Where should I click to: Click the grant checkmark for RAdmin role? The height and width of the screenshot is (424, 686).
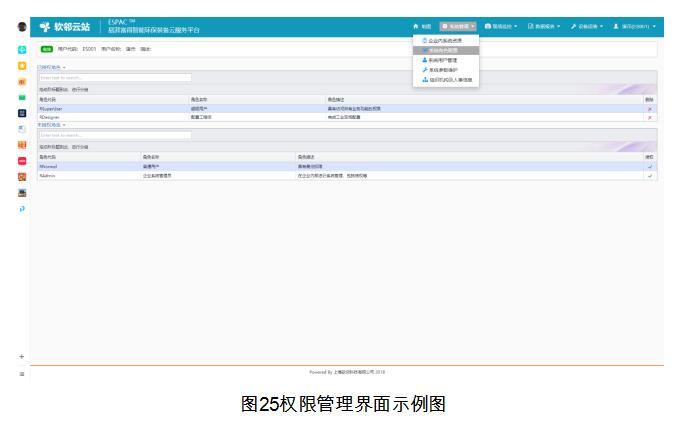pos(649,175)
